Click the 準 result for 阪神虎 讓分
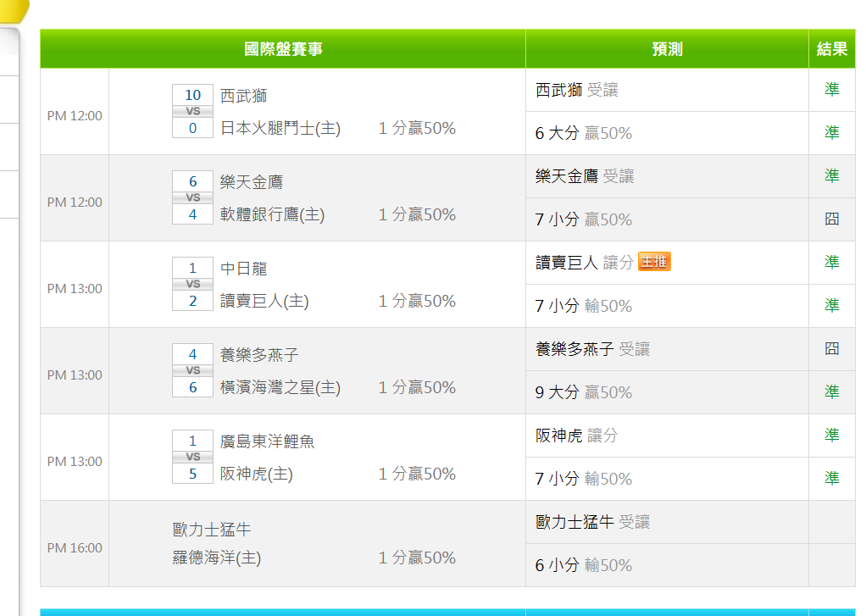 [x=832, y=435]
